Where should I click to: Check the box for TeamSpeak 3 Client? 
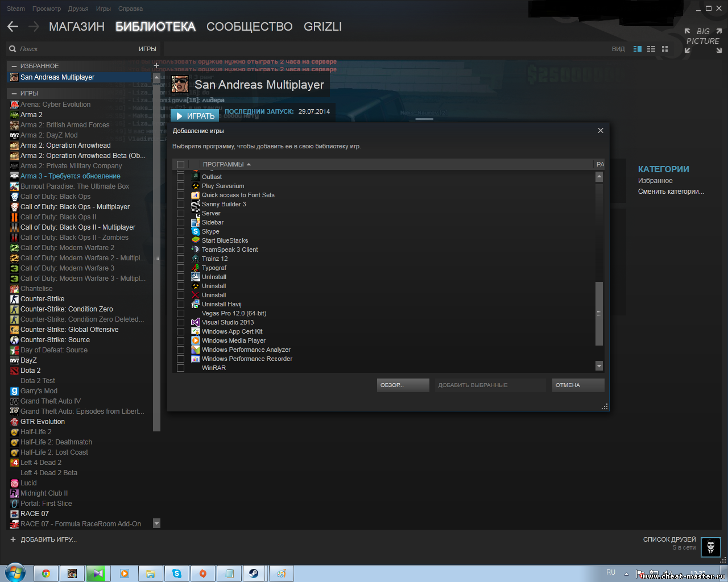180,250
